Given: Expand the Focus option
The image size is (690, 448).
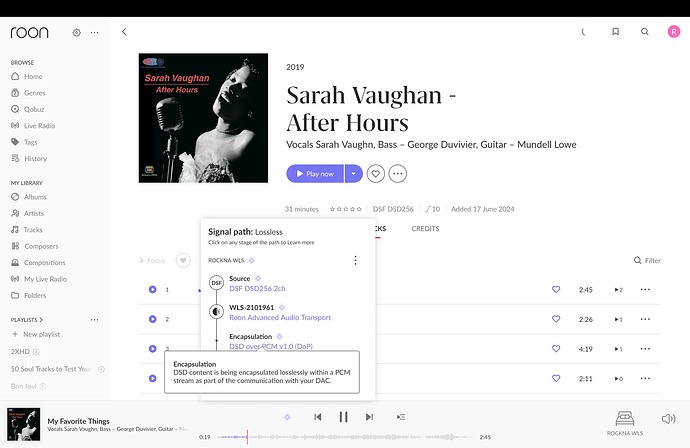Looking at the screenshot, I should point(152,261).
